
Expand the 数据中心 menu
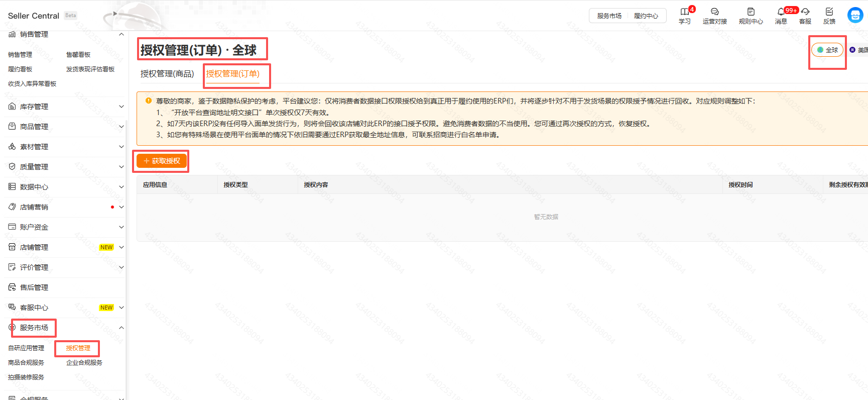pyautogui.click(x=121, y=187)
